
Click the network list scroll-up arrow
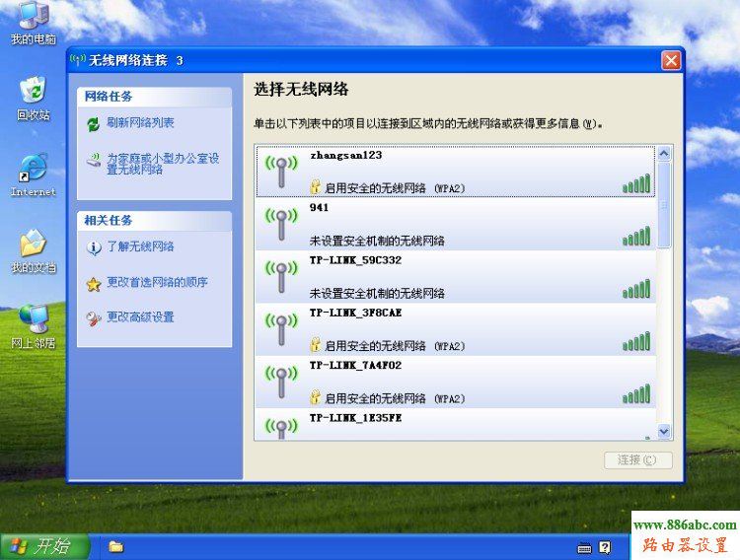coord(664,154)
